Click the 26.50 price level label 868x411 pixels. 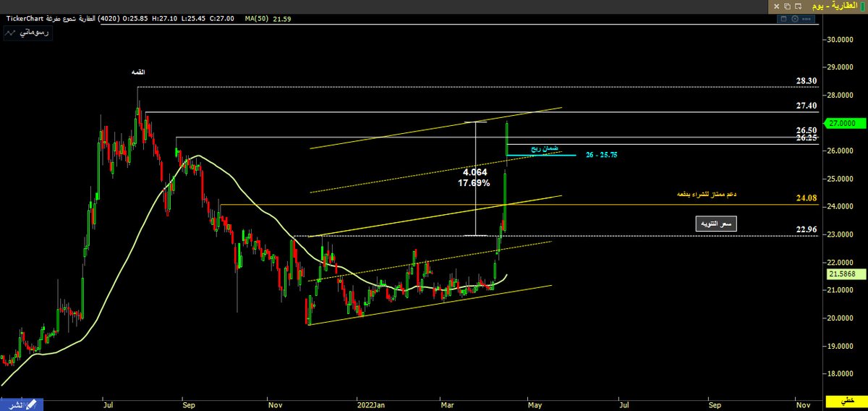tap(807, 130)
